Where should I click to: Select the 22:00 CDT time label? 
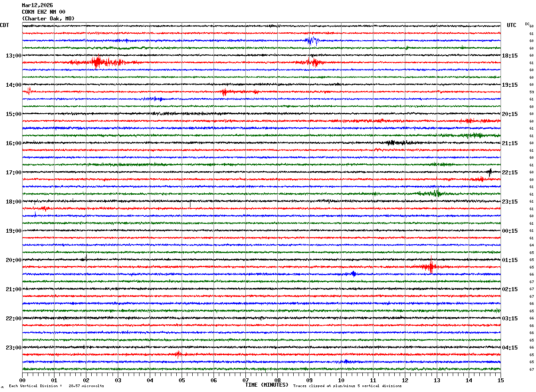click(13, 318)
